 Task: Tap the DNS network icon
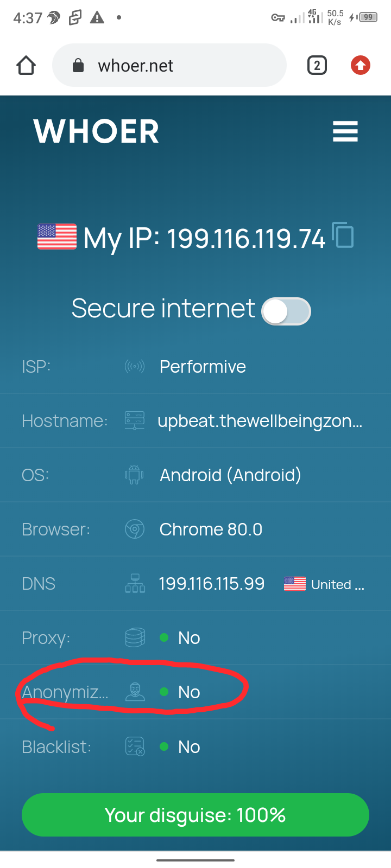(135, 583)
